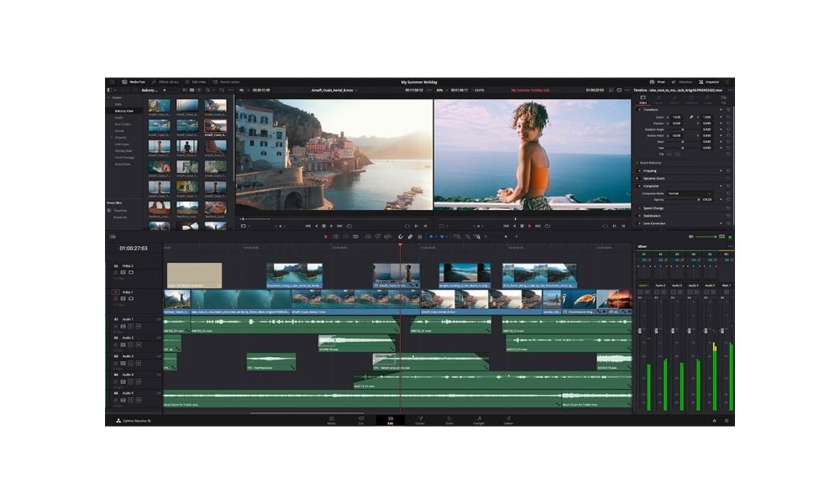Enable timeline snapping with the magnet icon
Image resolution: width=840 pixels, height=504 pixels.
click(x=401, y=237)
